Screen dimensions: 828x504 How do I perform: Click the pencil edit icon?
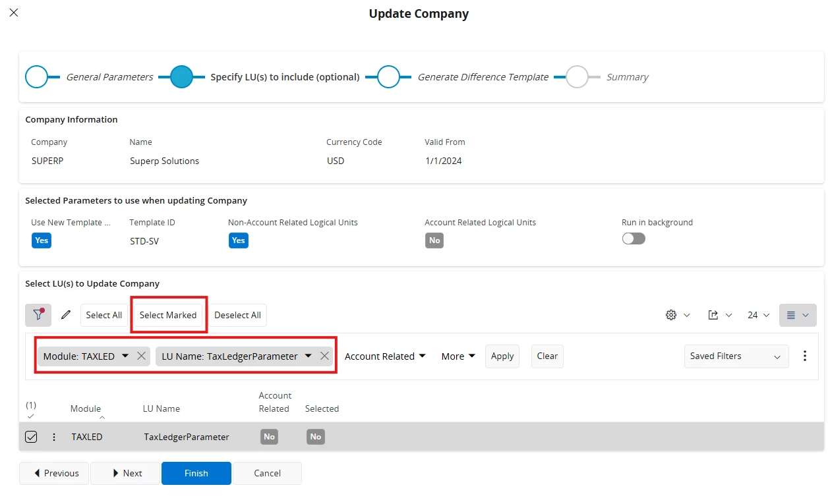coord(66,315)
